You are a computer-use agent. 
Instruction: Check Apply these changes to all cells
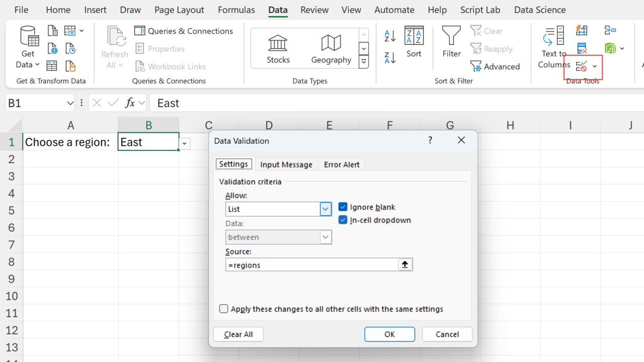pyautogui.click(x=224, y=309)
